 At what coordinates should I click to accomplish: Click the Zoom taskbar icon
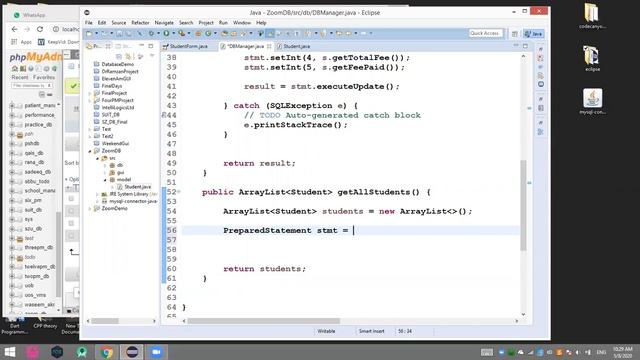point(156,352)
